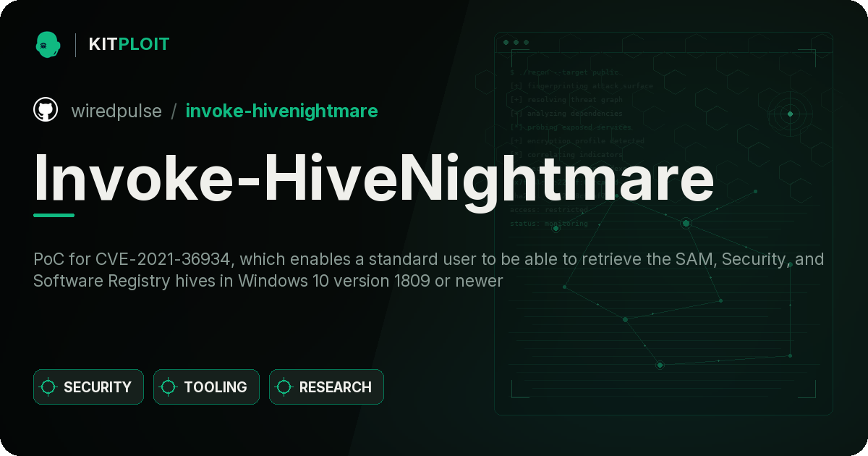Click the 'resolving threat graph' terminal line
This screenshot has height=456, width=868.
[x=566, y=100]
